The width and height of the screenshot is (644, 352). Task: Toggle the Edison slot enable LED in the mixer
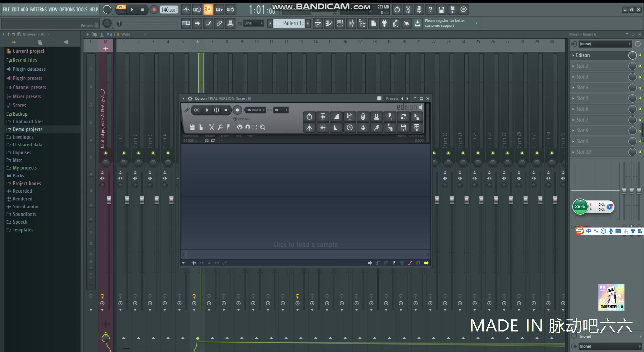(x=640, y=55)
